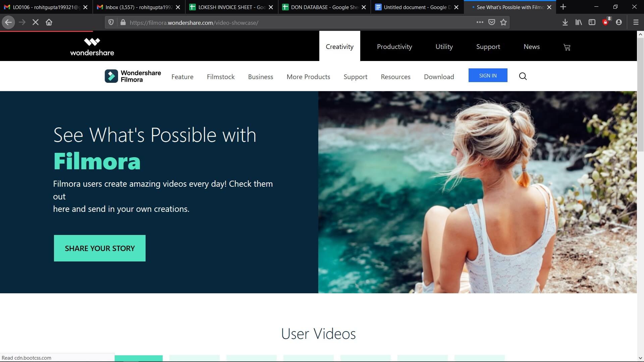Open the Firefox Library icon
The width and height of the screenshot is (644, 362).
[x=579, y=22]
